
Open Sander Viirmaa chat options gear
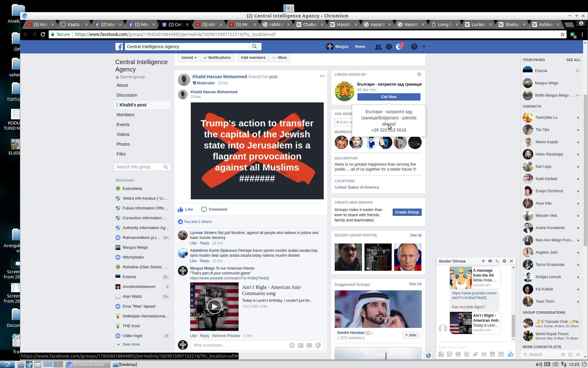[x=504, y=261]
